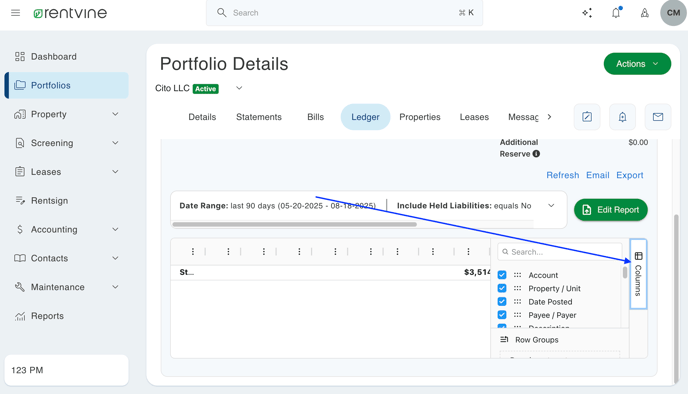This screenshot has width=688, height=394.
Task: Expand the Maintenance sidebar section
Action: (x=115, y=287)
